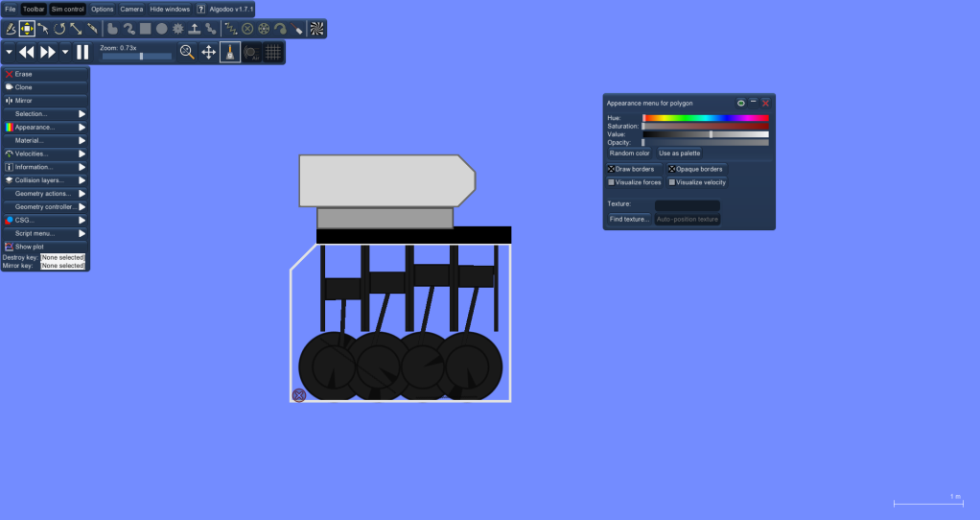Activate the Spring tool

230,29
